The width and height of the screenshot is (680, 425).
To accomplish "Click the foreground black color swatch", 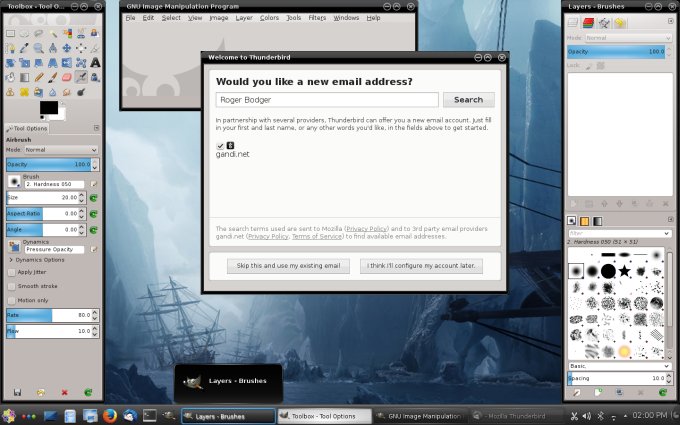I will click(x=49, y=108).
